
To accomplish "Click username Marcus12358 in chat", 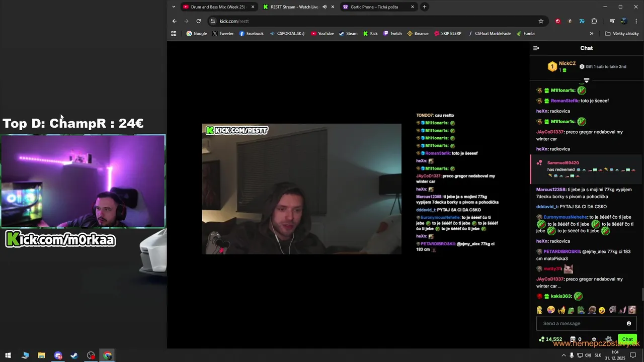I will point(551,190).
